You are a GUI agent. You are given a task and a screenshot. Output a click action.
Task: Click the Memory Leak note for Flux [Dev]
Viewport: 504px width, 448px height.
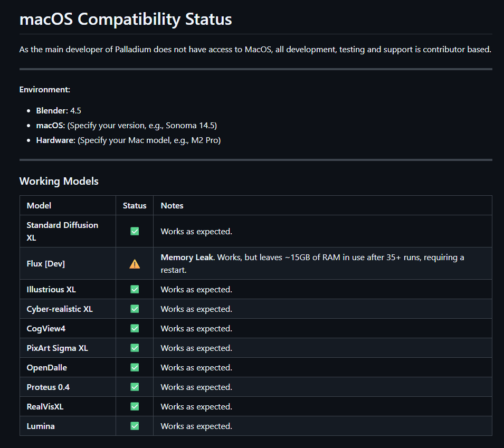[x=312, y=263]
